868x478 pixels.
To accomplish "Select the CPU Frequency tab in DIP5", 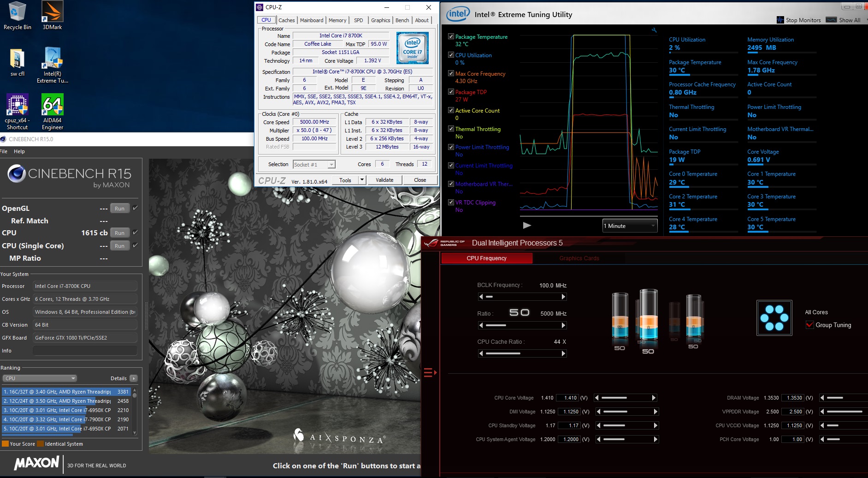I will pyautogui.click(x=486, y=258).
